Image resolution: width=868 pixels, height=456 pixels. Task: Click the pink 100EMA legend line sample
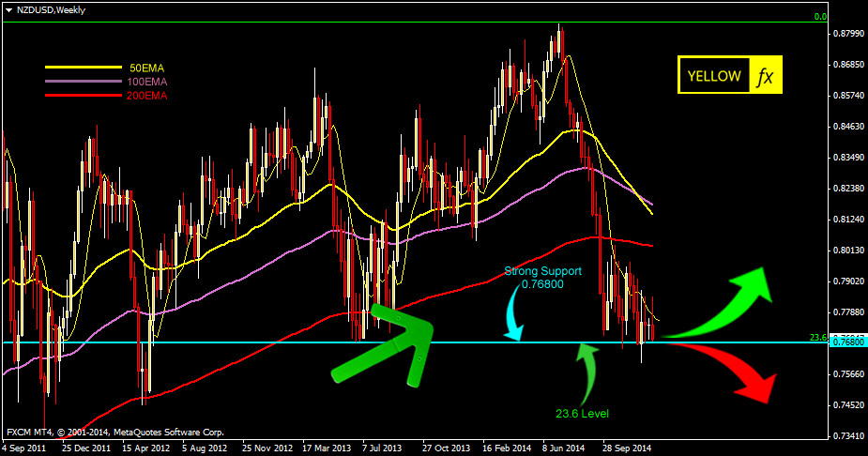pos(83,82)
